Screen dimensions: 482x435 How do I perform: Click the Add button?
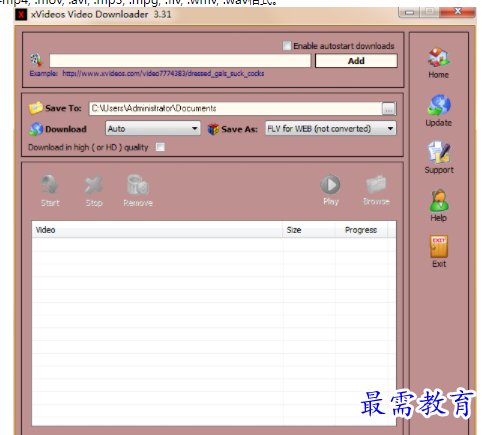pyautogui.click(x=356, y=61)
